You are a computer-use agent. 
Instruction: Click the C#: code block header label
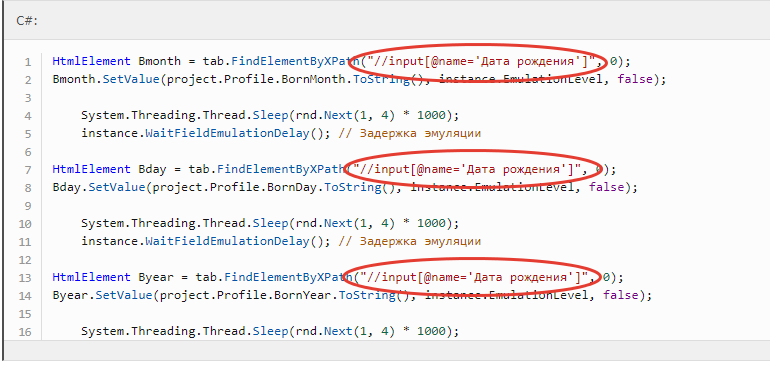[x=27, y=21]
